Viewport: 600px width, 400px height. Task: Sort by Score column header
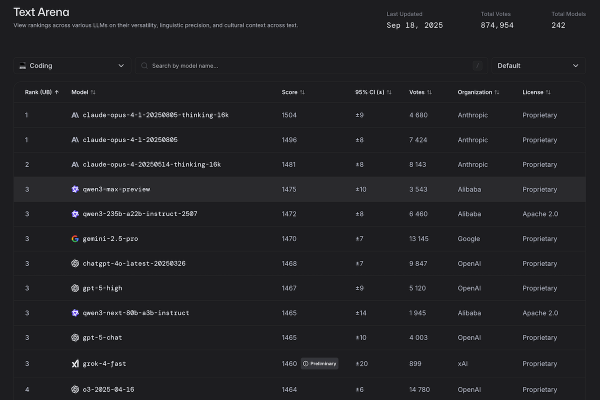tap(293, 92)
